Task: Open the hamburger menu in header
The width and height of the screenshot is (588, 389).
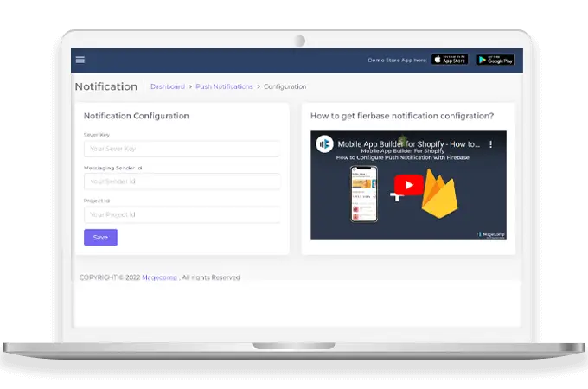Action: pos(80,60)
